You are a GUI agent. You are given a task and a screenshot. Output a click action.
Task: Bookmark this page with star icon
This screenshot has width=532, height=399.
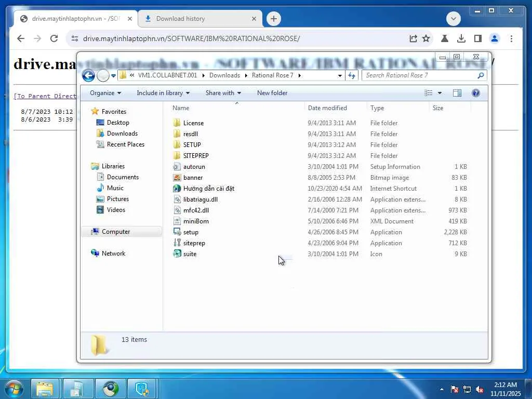tap(426, 38)
